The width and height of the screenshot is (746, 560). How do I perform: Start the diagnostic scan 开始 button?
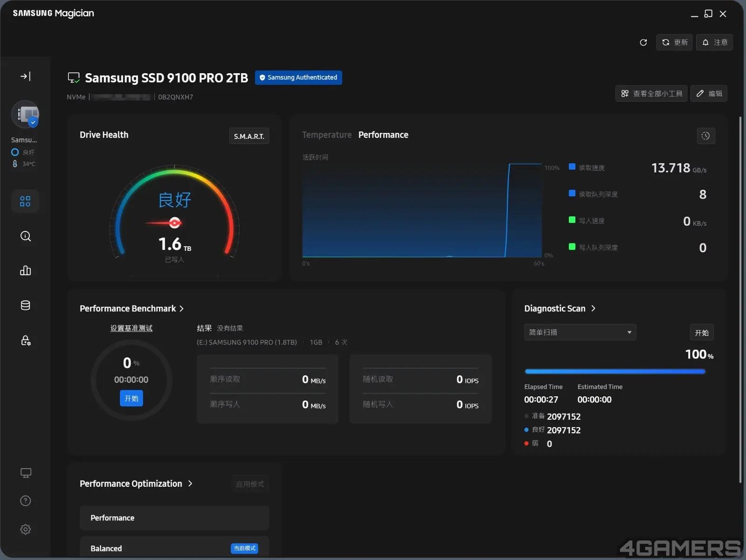coord(702,332)
